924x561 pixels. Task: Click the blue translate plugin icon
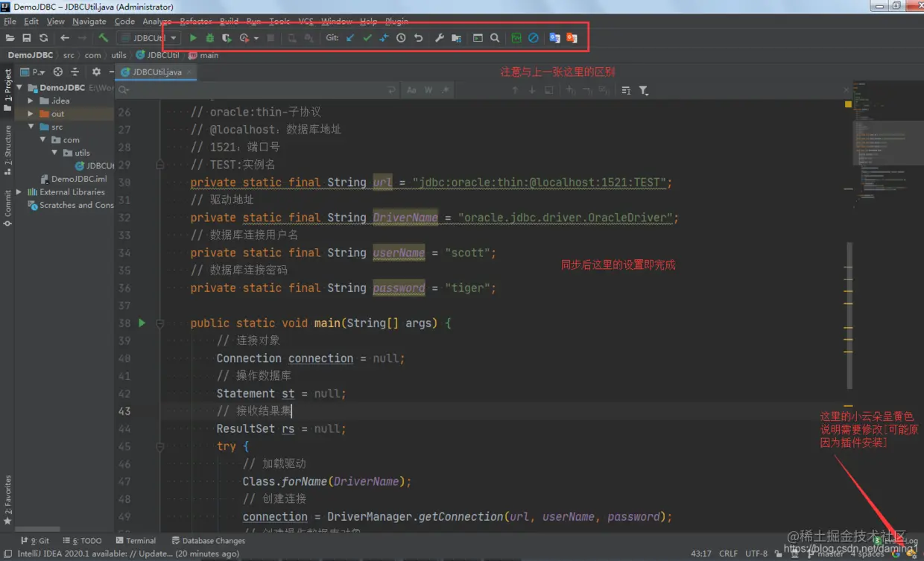coord(554,38)
